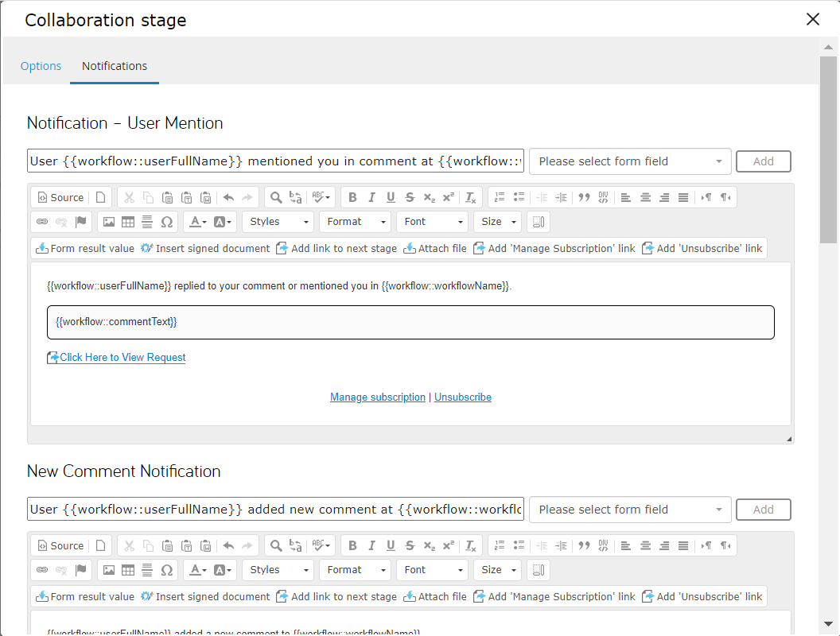Select the Notifications tab
The width and height of the screenshot is (840, 636).
click(x=115, y=66)
